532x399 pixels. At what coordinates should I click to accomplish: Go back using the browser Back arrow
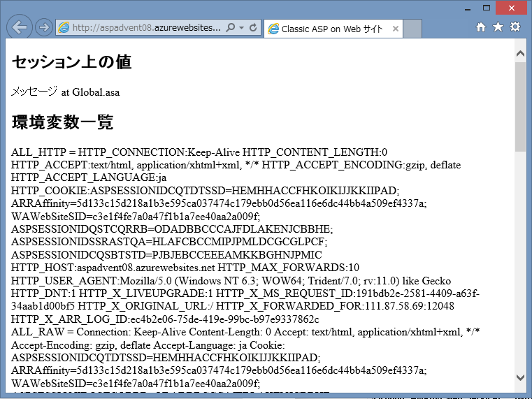pos(20,27)
